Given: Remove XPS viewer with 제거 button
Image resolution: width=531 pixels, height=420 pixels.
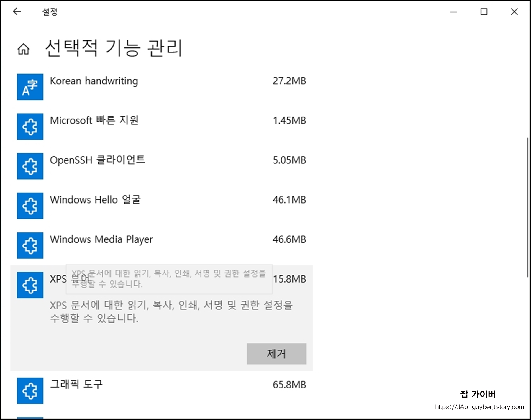Looking at the screenshot, I should click(x=276, y=354).
